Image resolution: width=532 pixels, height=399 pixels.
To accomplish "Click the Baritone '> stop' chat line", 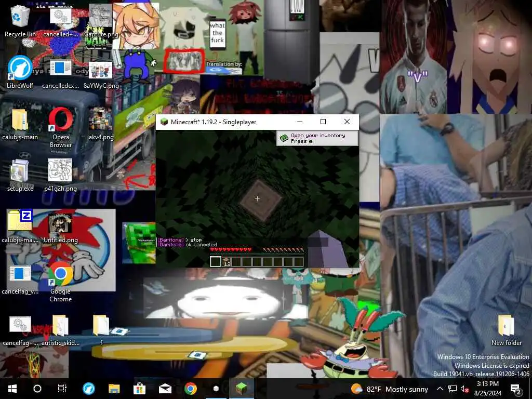I will point(180,240).
